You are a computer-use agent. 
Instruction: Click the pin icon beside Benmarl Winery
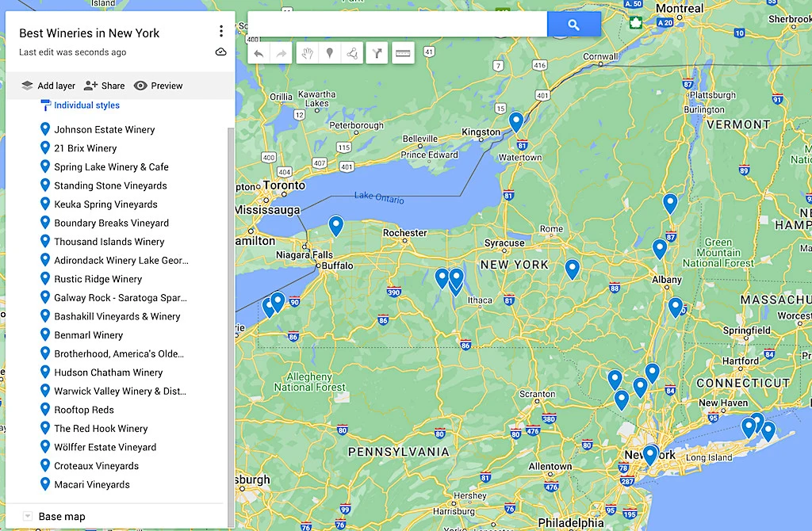[45, 334]
